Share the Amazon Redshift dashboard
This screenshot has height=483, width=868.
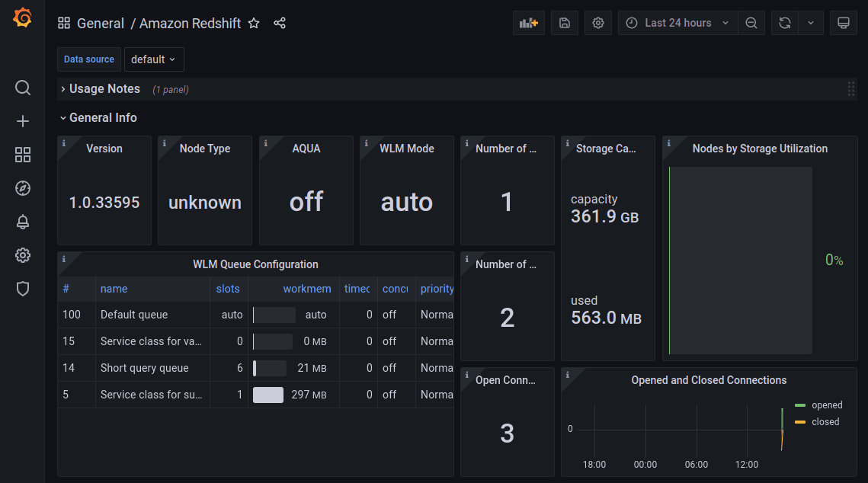pyautogui.click(x=279, y=24)
